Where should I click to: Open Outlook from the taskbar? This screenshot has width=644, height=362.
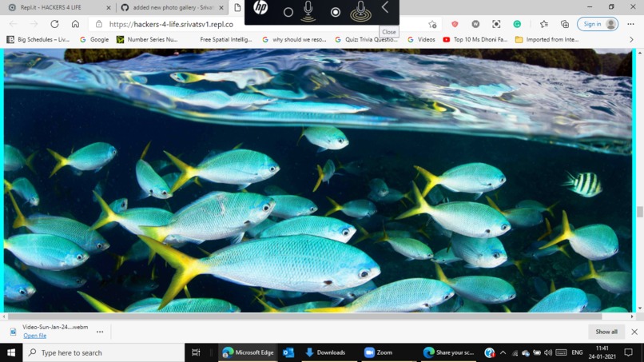tap(288, 352)
